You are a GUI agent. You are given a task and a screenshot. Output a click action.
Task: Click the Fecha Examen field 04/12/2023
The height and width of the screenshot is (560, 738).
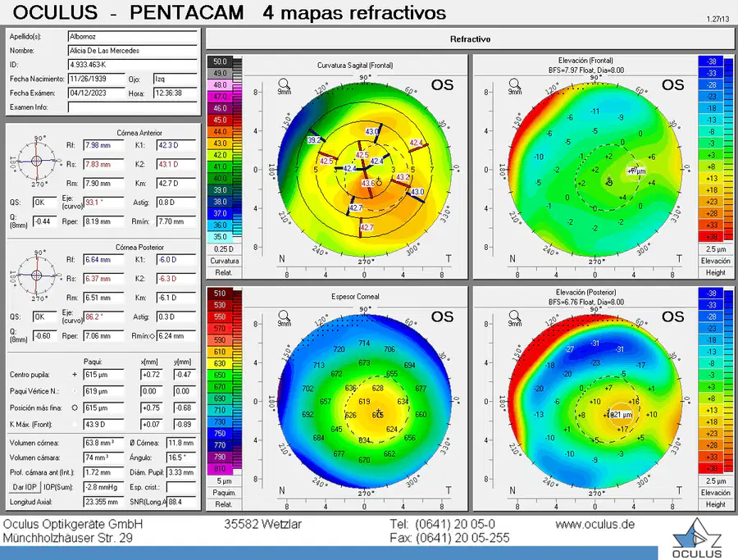[x=97, y=93]
